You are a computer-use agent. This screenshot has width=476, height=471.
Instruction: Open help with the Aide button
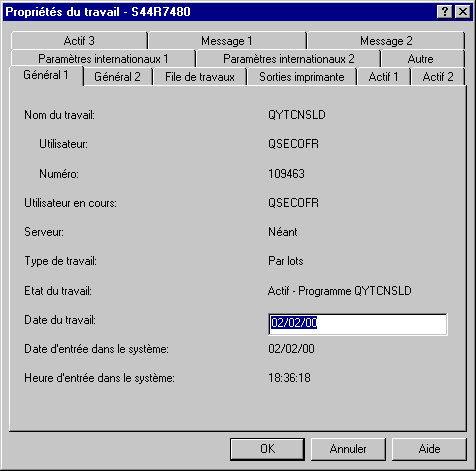(429, 449)
